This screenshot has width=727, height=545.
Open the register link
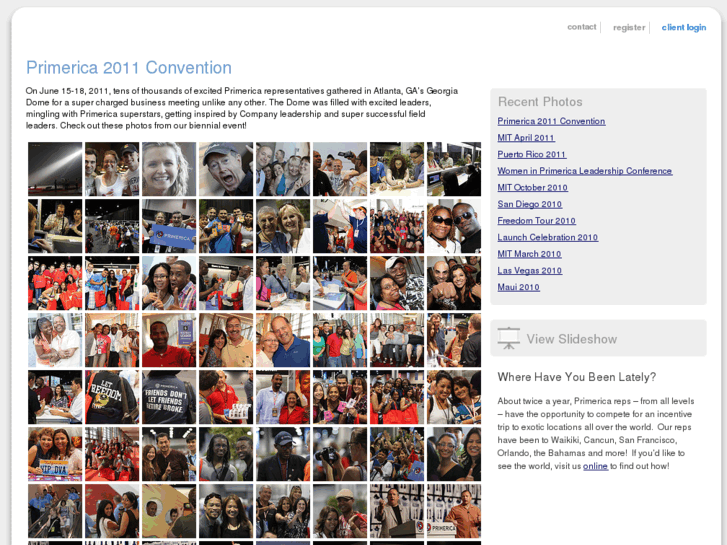629,27
